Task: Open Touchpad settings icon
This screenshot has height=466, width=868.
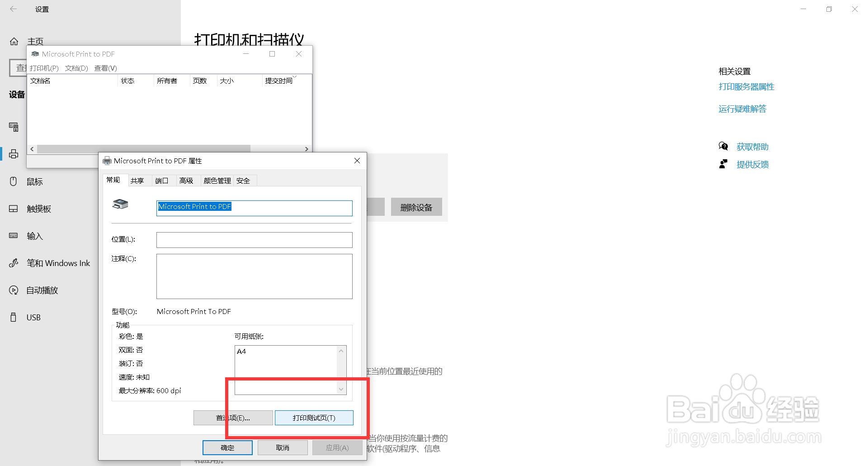Action: tap(14, 209)
